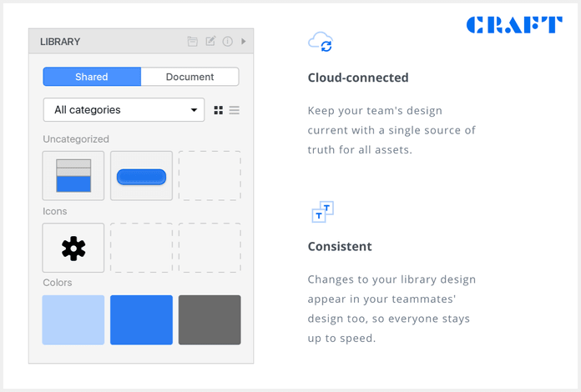The height and width of the screenshot is (392, 581).
Task: Click the CRAFT logo
Action: (514, 25)
